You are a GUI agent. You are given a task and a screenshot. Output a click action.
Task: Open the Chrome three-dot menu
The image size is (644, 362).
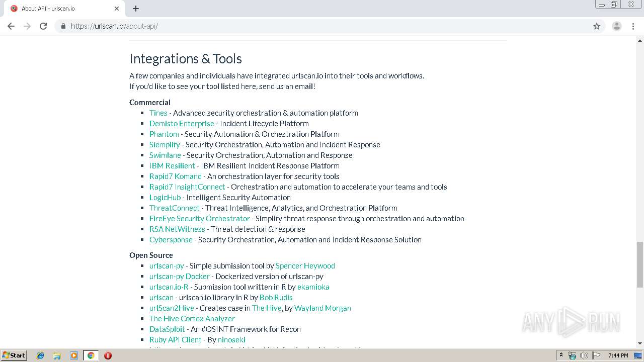pyautogui.click(x=633, y=26)
